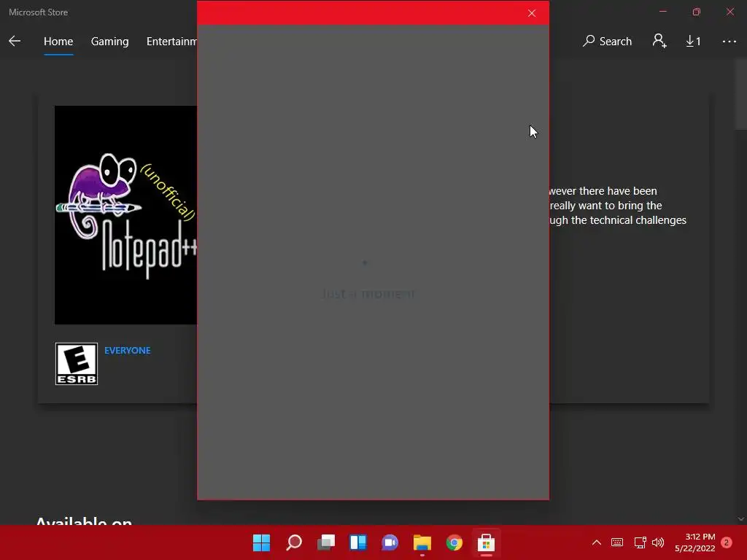This screenshot has height=560, width=747.
Task: Click the sign-in account icon
Action: [x=659, y=41]
